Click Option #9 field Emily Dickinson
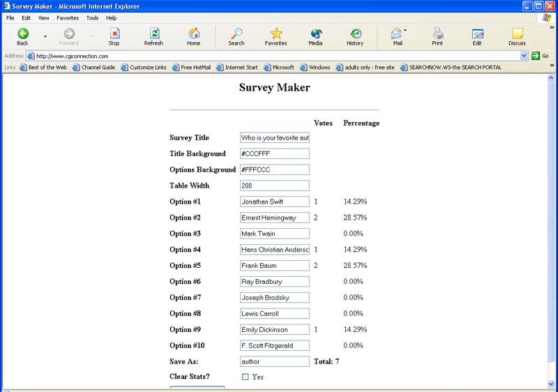The image size is (558, 392). pos(275,330)
